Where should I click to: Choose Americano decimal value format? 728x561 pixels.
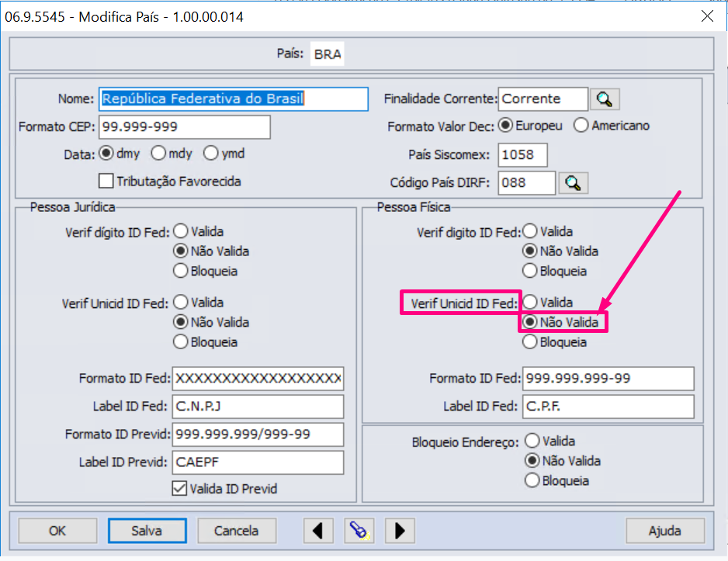pos(581,125)
